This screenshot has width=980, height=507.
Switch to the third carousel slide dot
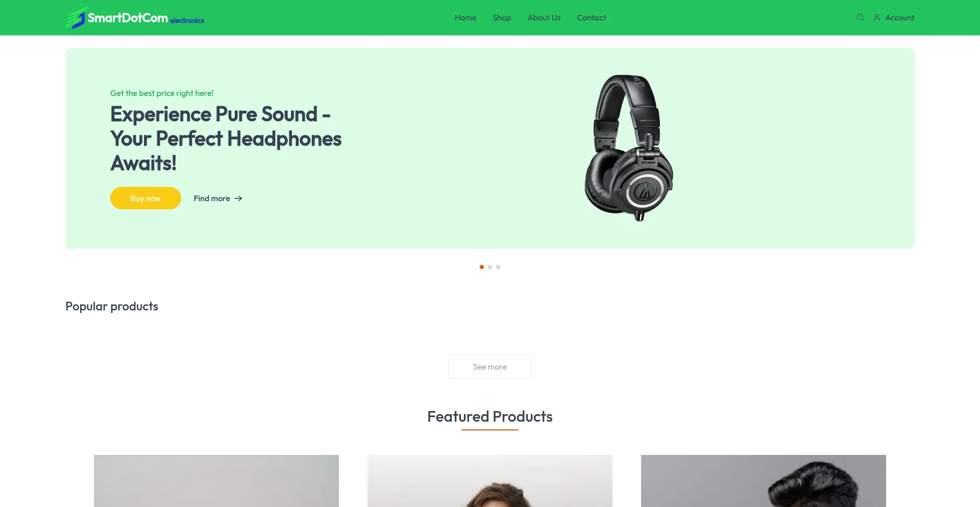[x=498, y=267]
